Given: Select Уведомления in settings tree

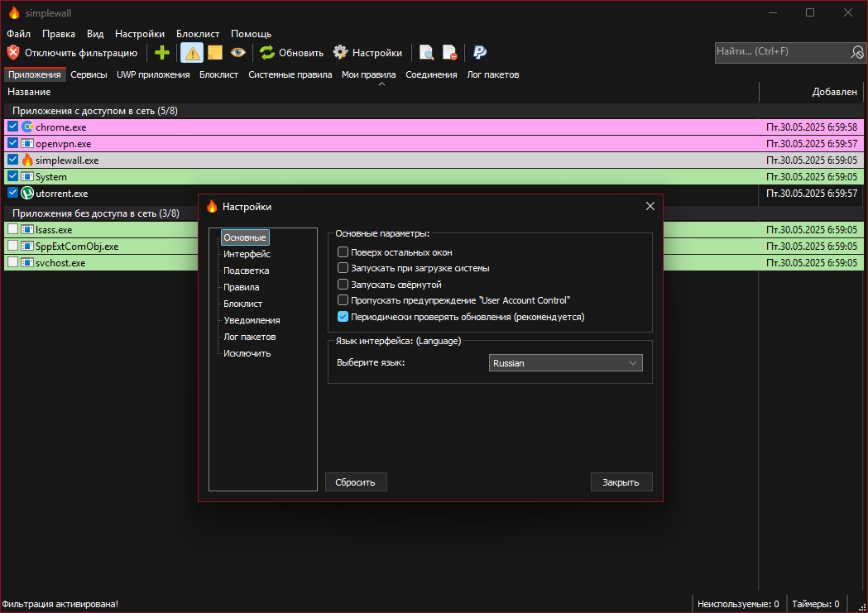Looking at the screenshot, I should 252,320.
